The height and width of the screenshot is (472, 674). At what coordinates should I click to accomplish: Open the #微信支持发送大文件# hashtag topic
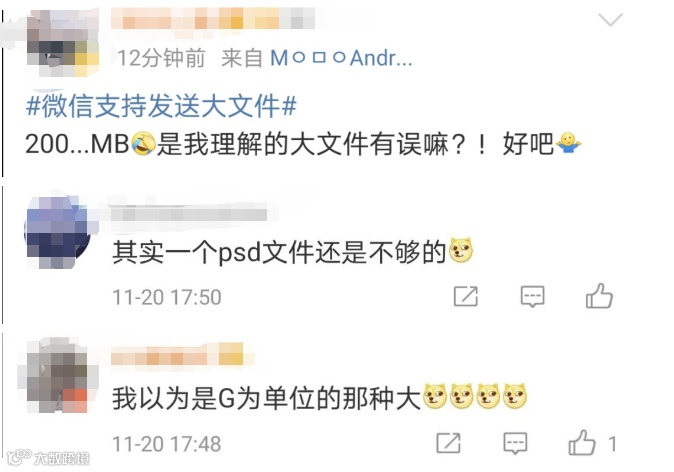161,106
